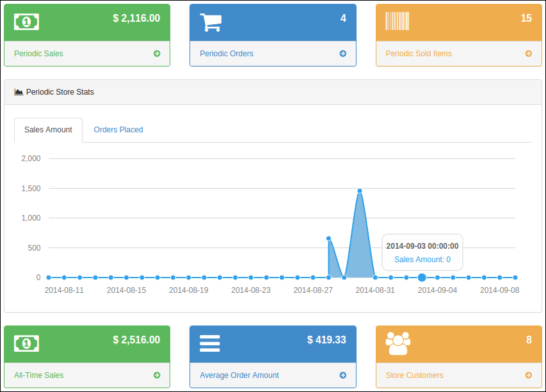Click the users group icon in Store Customers
This screenshot has height=392, width=546.
click(397, 343)
